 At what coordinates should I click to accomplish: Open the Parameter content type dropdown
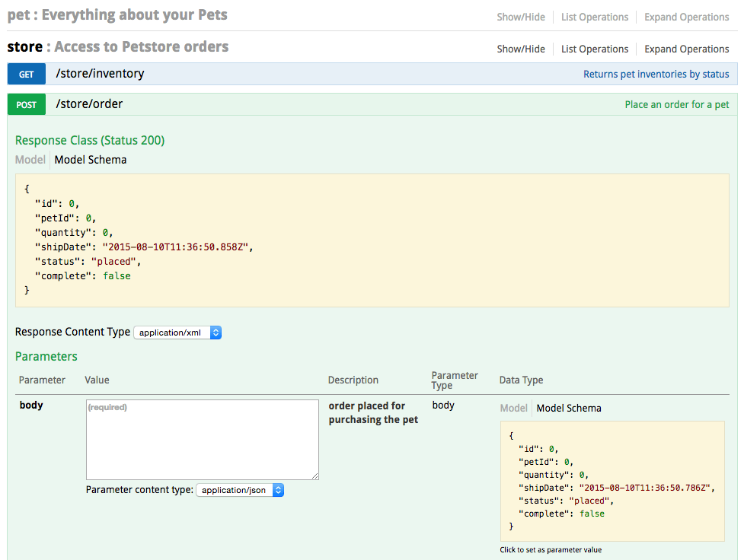click(x=240, y=490)
